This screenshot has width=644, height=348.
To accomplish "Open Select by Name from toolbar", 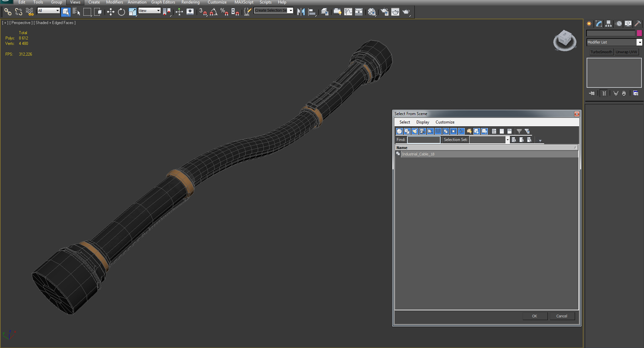I will point(76,12).
